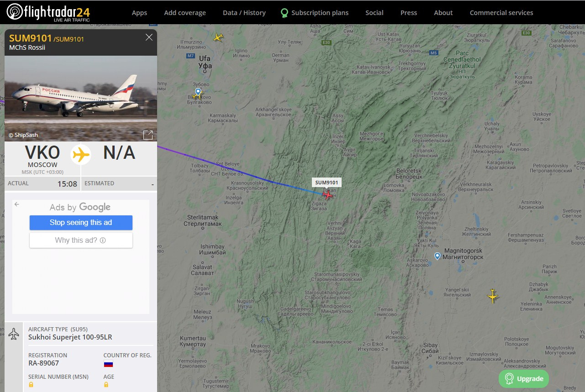Image resolution: width=585 pixels, height=392 pixels.
Task: Select the Ufa airport pin marker
Action: (x=198, y=92)
